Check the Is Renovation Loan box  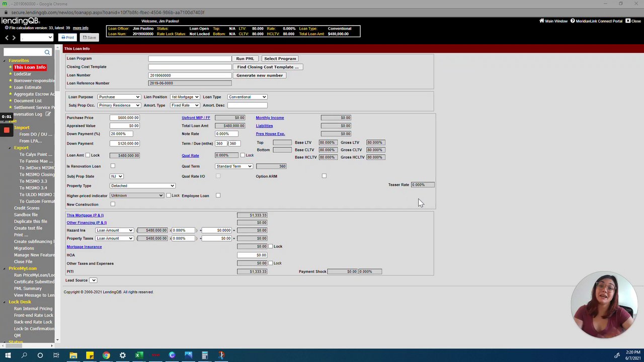113,166
